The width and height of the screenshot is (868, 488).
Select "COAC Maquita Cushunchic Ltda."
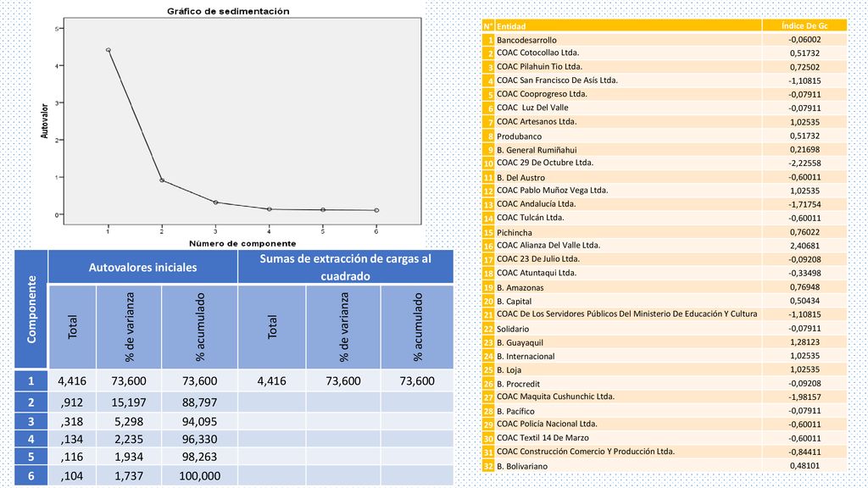[x=555, y=396]
